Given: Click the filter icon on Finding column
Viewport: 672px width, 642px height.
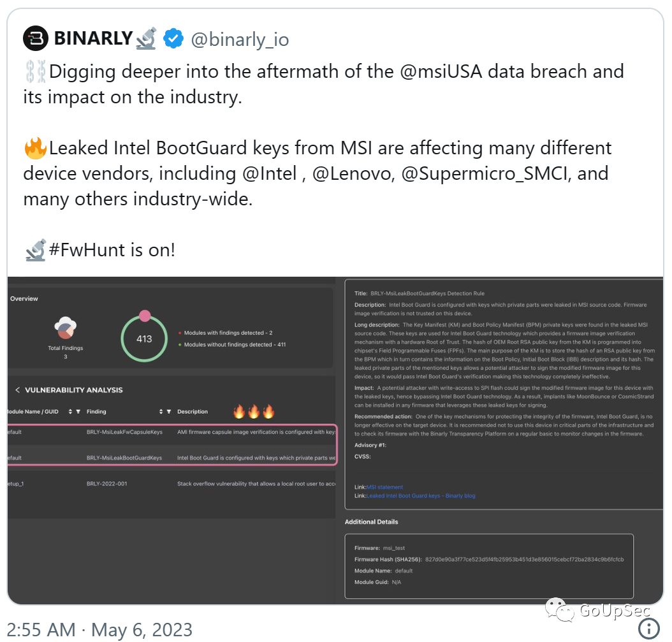Looking at the screenshot, I should pyautogui.click(x=169, y=411).
